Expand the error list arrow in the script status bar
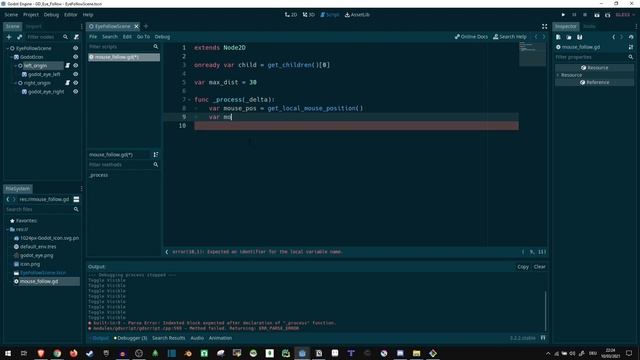 pos(167,252)
